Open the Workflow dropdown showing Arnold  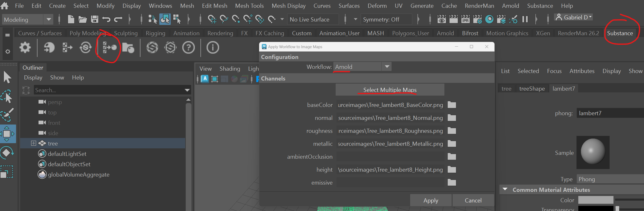362,67
